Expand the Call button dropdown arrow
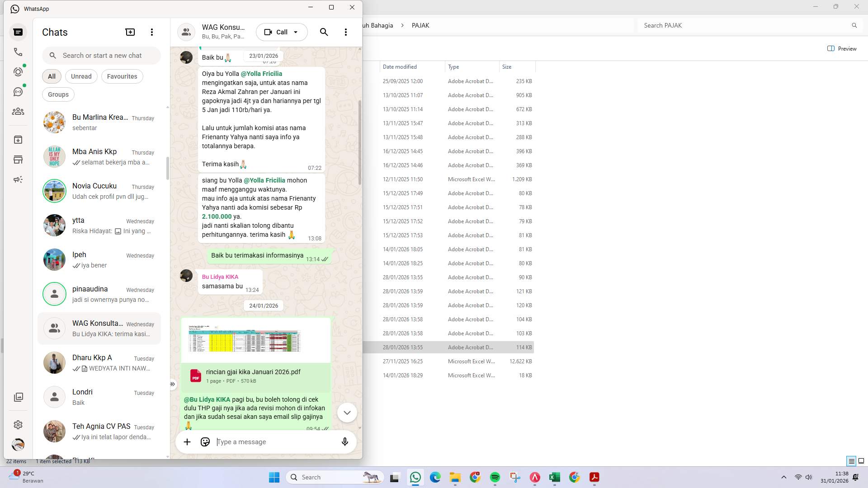868x488 pixels. [296, 32]
